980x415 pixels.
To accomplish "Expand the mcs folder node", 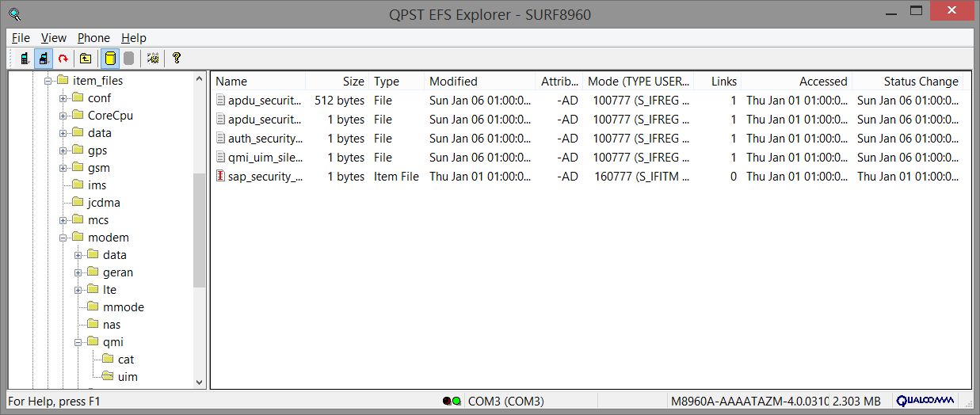I will (63, 220).
